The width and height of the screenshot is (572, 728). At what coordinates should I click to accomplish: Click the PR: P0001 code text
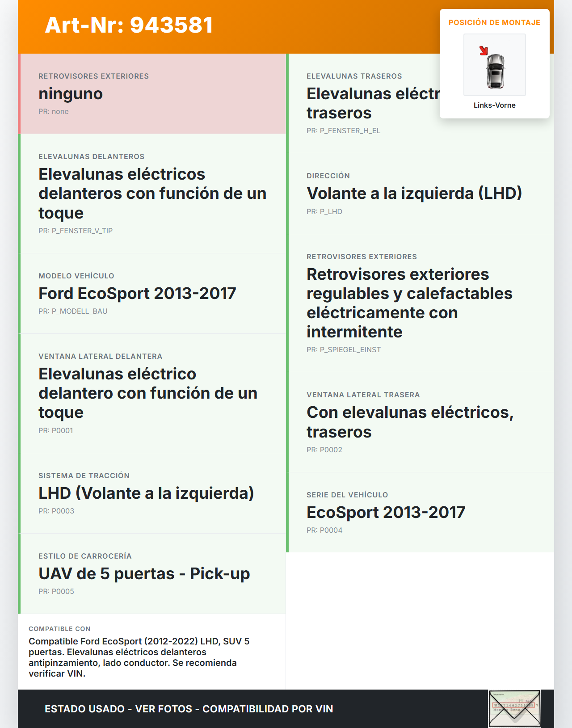[56, 430]
